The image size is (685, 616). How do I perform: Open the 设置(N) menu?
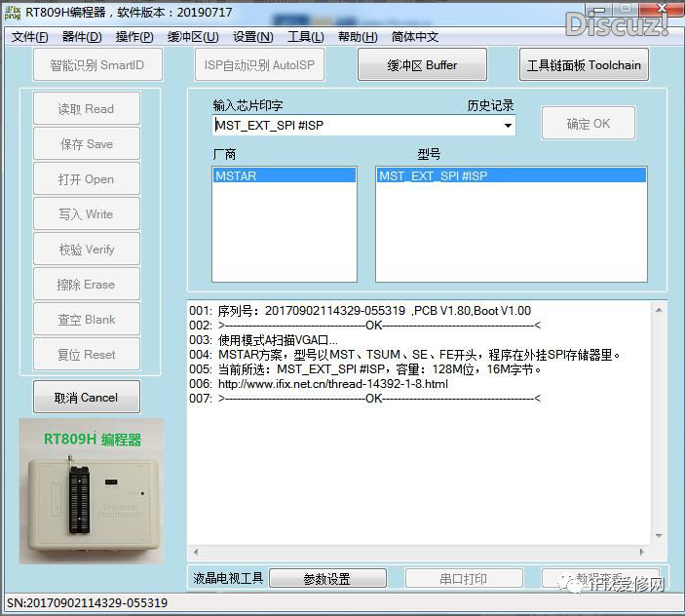click(252, 37)
